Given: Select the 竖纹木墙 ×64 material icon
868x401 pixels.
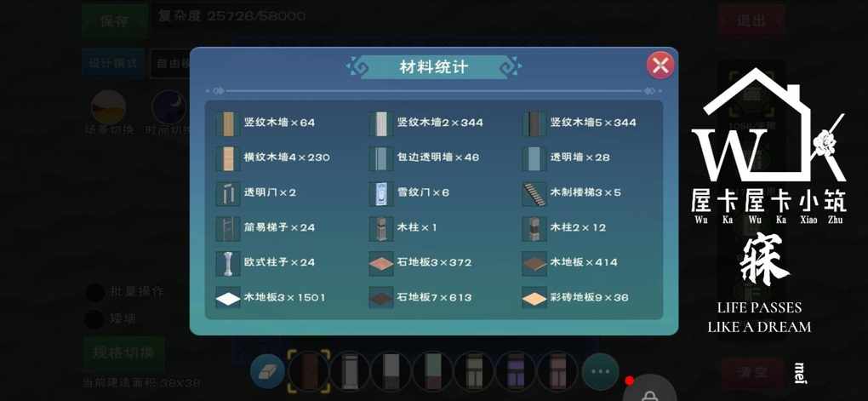Looking at the screenshot, I should 227,123.
